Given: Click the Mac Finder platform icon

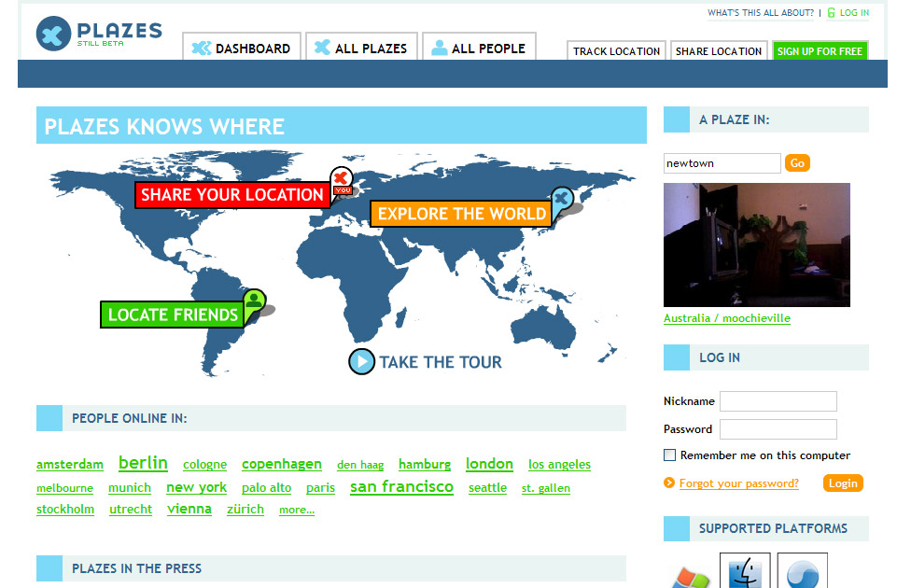Looking at the screenshot, I should click(745, 571).
